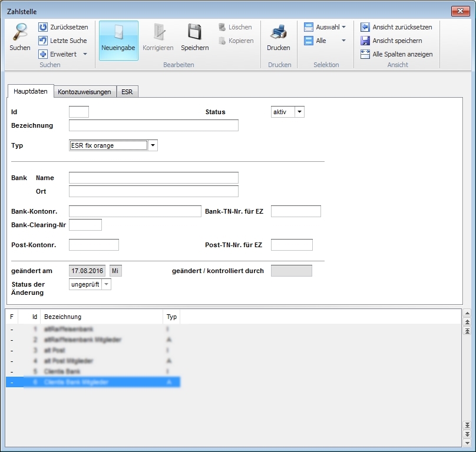Click the Id input field
The height and width of the screenshot is (452, 476).
pos(79,112)
